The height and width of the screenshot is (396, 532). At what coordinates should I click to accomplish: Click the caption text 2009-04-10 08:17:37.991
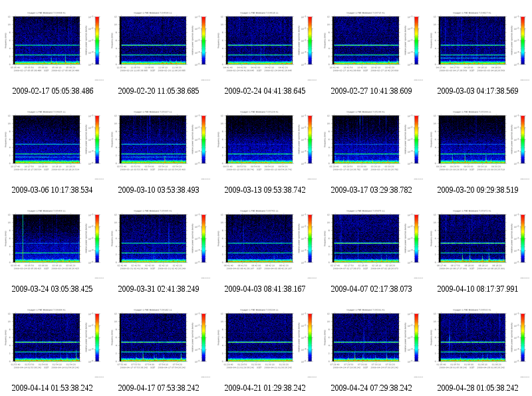coord(477,289)
